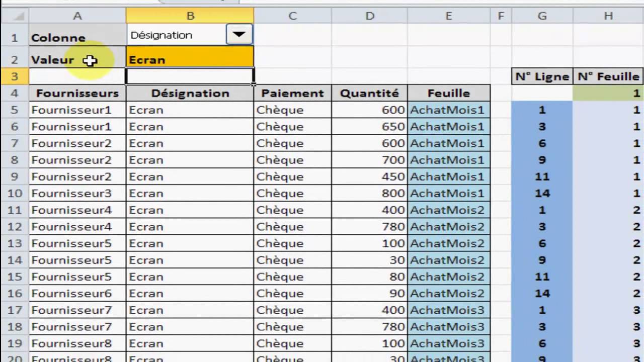644x362 pixels.
Task: Click the Quantité table header cell
Action: pos(370,93)
